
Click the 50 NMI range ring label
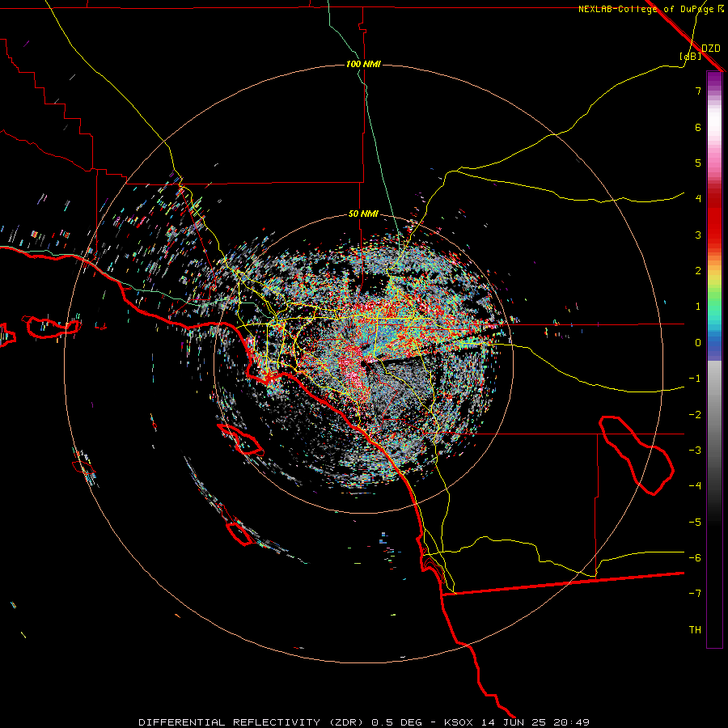click(363, 214)
